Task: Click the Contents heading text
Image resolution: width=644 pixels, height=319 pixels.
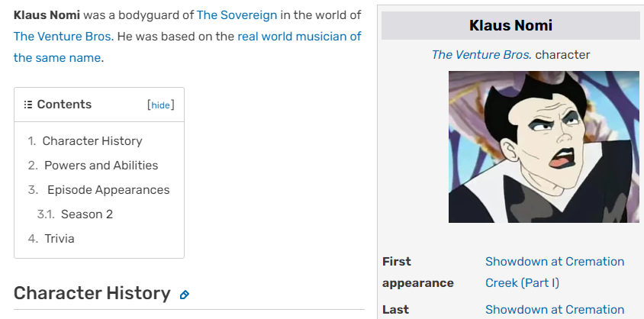Action: click(x=64, y=105)
